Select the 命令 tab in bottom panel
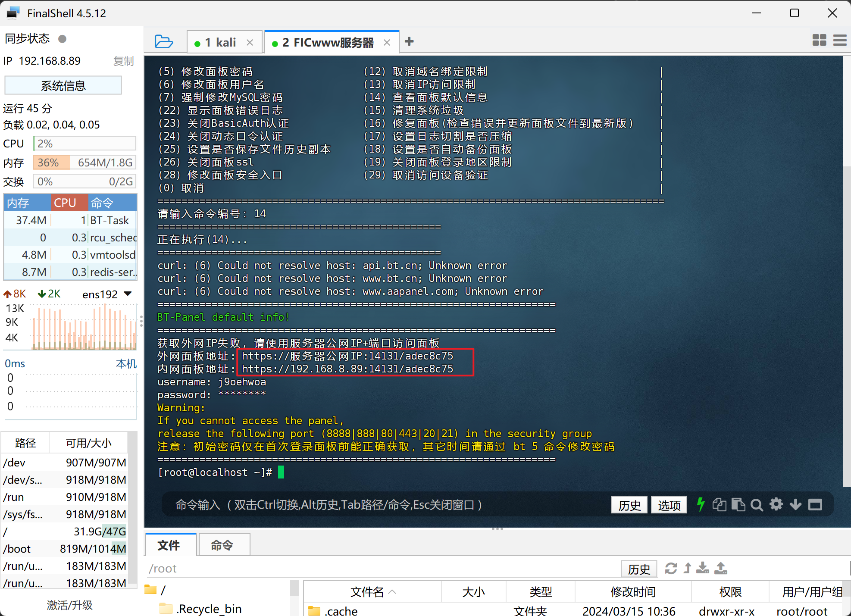Screen dimensions: 851x616 222,545
